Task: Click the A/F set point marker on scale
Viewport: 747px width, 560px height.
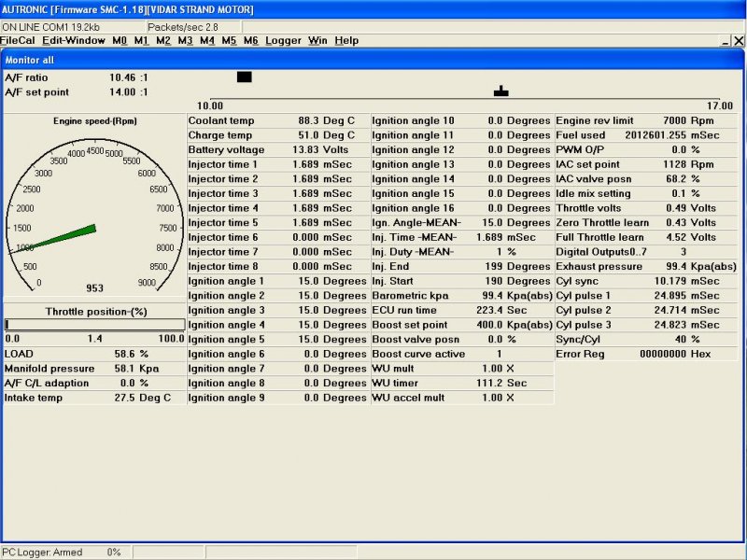Action: [501, 91]
